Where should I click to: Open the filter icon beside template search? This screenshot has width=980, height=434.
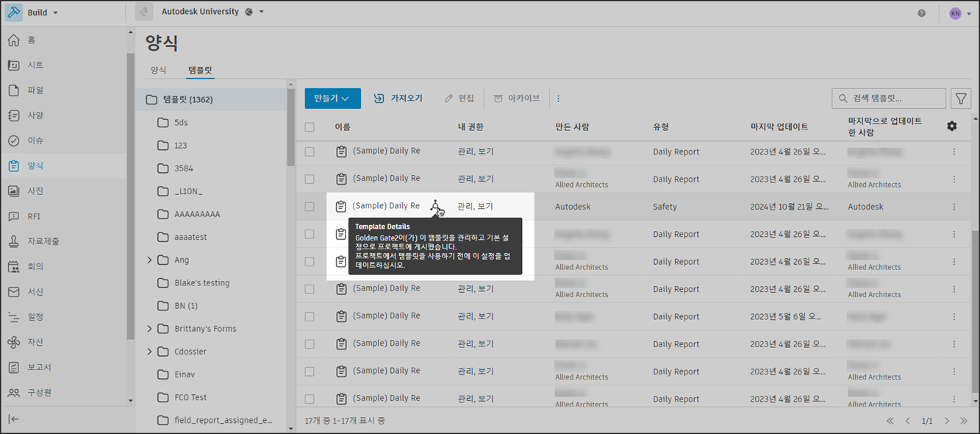961,98
